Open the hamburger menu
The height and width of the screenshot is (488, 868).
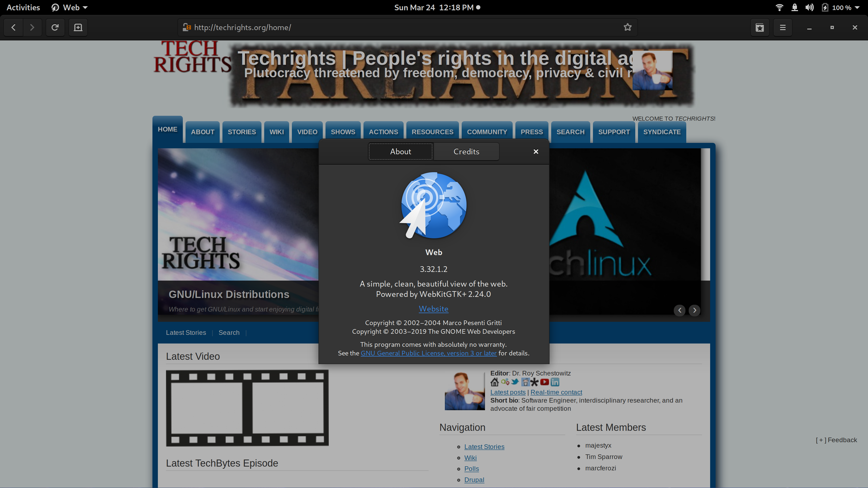pos(782,27)
